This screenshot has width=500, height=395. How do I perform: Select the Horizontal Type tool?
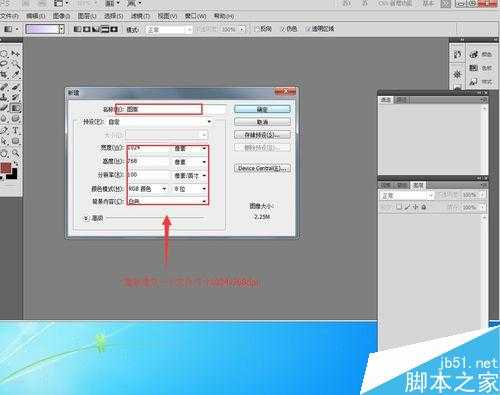click(16, 130)
